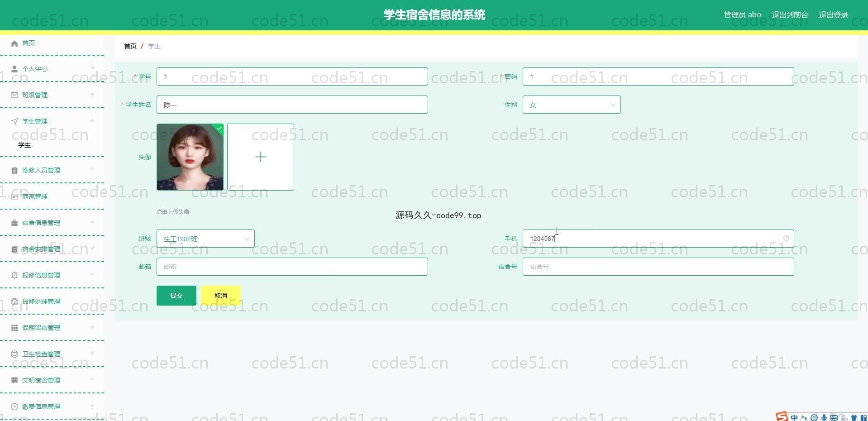Open the IME toolbox grid icon
This screenshot has height=421, width=868.
click(863, 418)
